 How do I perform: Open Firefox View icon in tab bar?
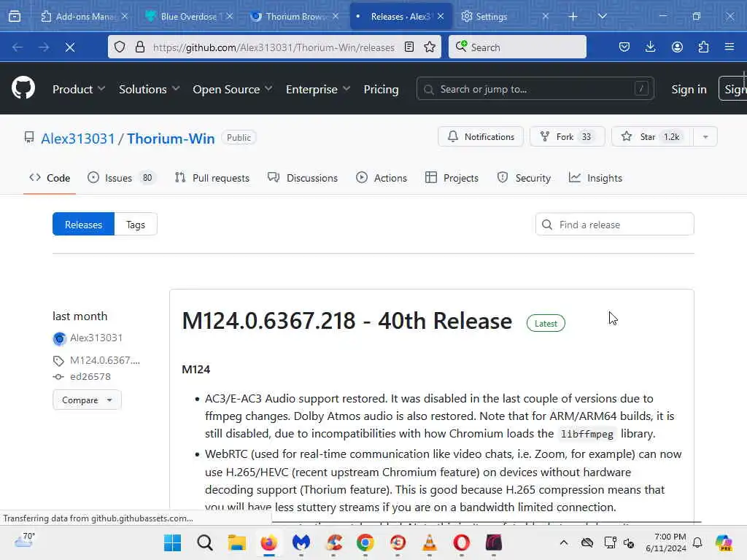[x=15, y=16]
